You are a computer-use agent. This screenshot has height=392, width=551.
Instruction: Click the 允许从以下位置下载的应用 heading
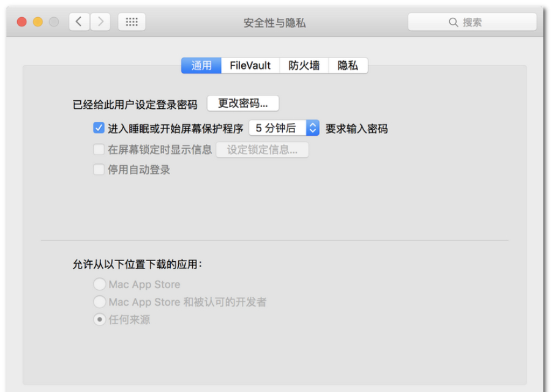tap(137, 264)
